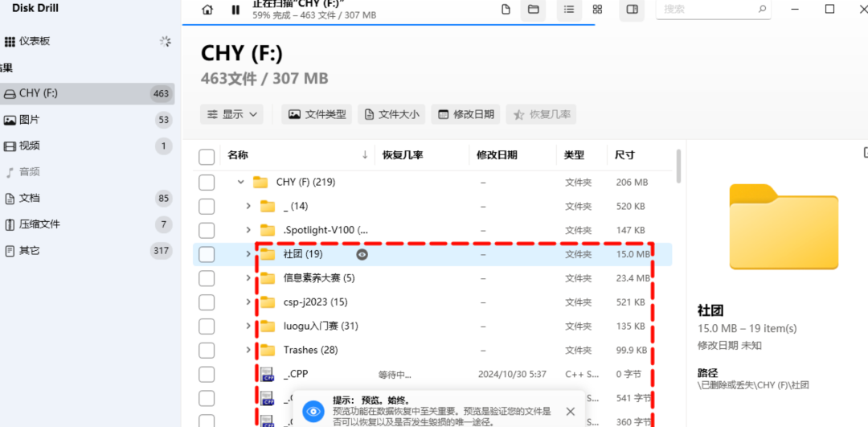Viewport: 868px width, 427px height.
Task: Tick the select-all checkbox in header
Action: point(207,158)
